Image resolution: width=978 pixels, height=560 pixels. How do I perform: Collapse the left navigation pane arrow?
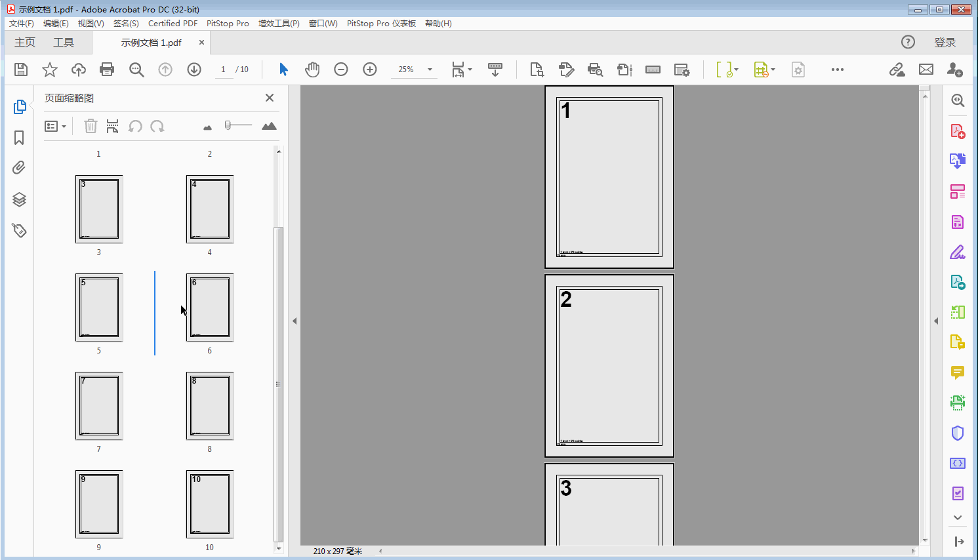295,321
